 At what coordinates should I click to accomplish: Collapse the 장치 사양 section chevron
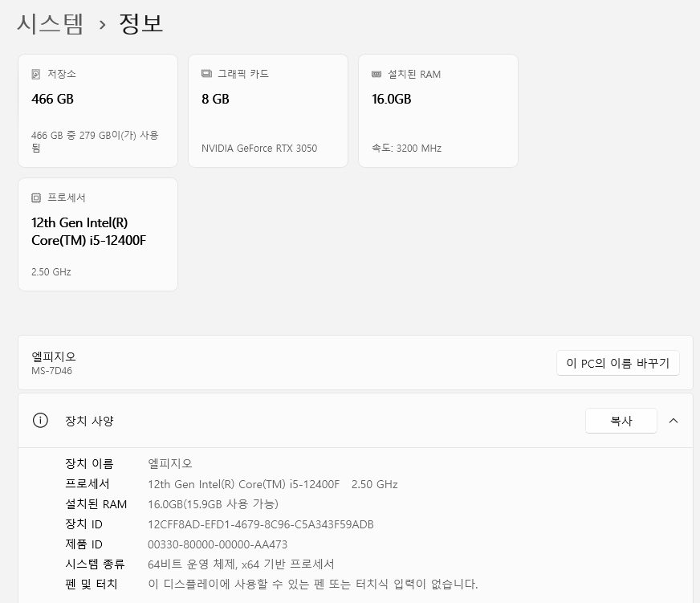pos(674,420)
